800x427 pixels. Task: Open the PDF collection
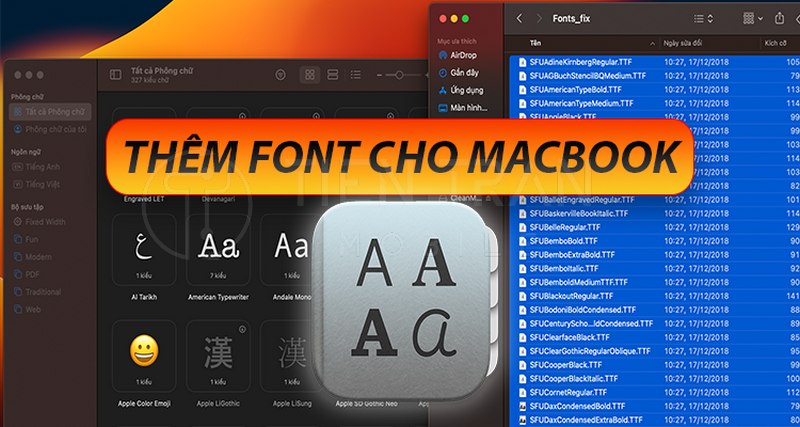tap(27, 274)
